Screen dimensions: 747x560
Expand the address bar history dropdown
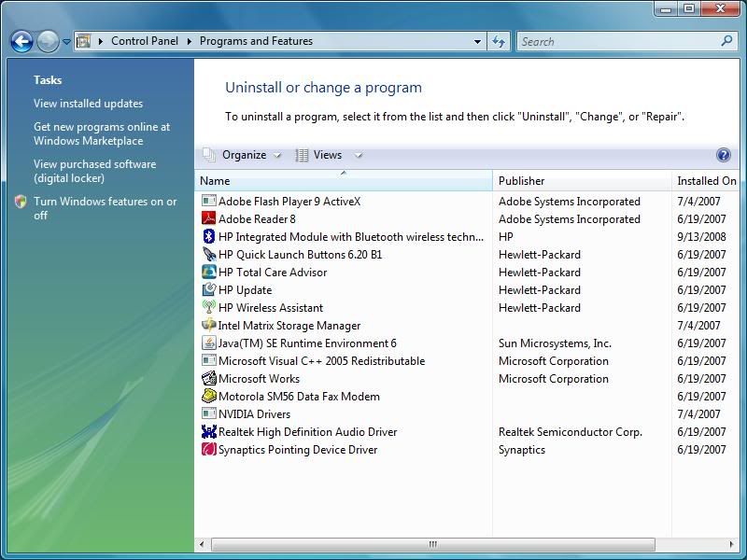pos(477,41)
